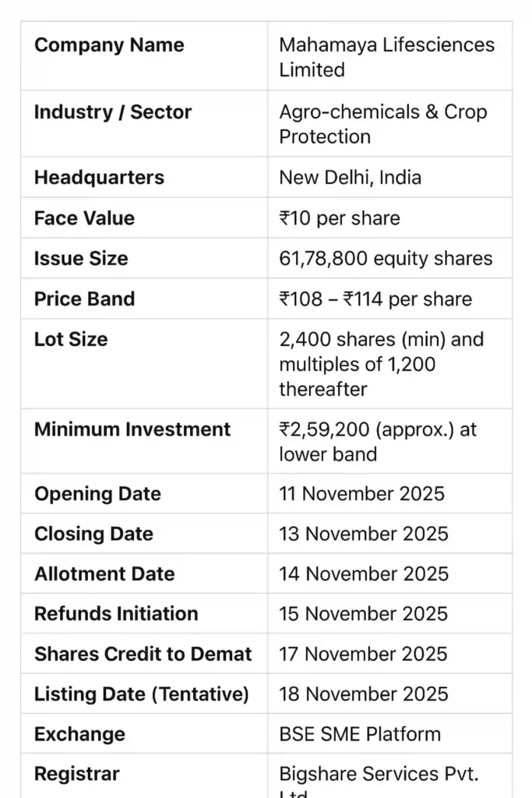Click the Face Value label
Viewport: 532px width, 798px height.
click(84, 218)
